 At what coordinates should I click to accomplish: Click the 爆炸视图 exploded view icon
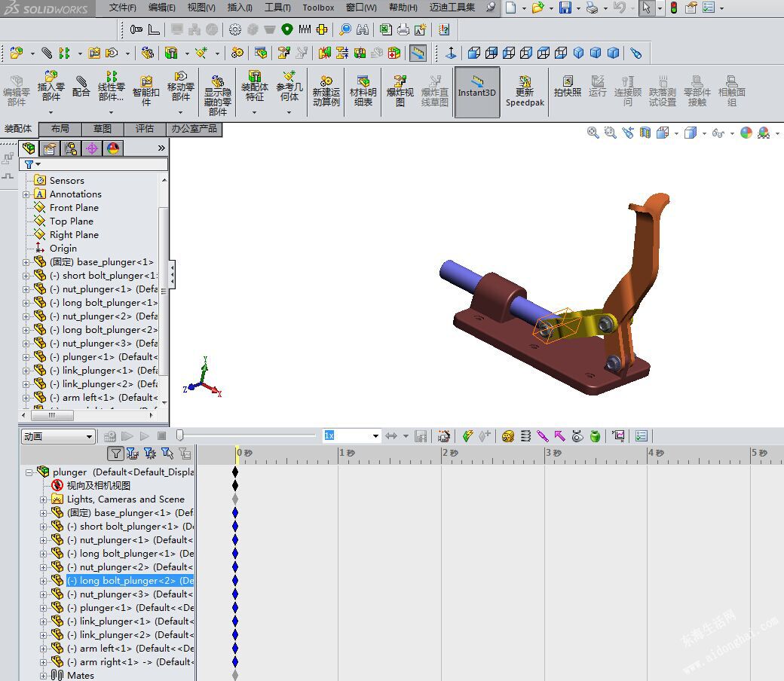click(x=400, y=90)
